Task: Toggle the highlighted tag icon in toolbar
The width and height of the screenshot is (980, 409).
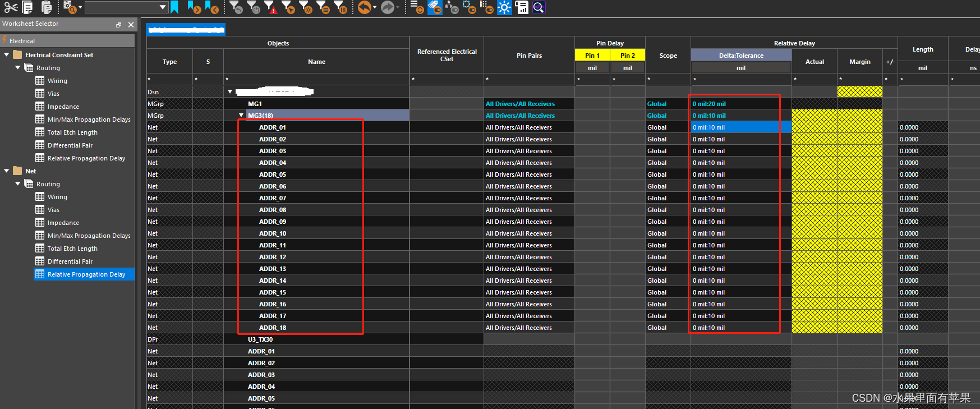Action: click(434, 7)
